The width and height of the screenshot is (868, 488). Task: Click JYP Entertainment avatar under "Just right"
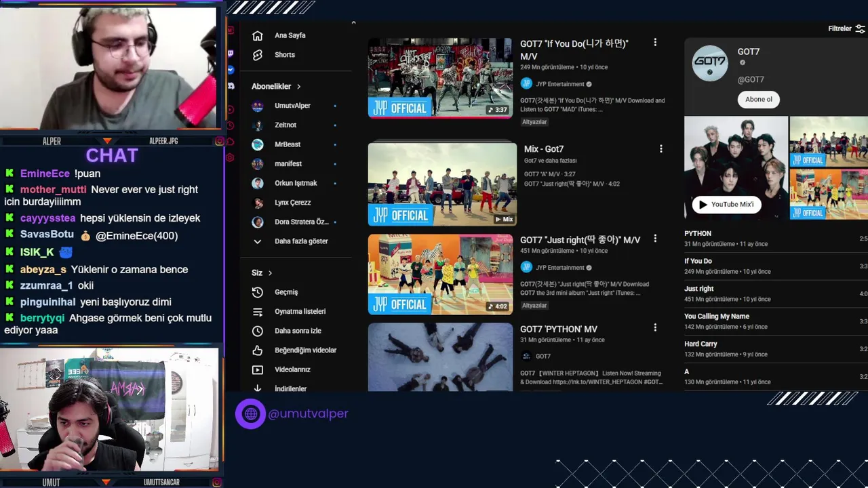point(526,268)
